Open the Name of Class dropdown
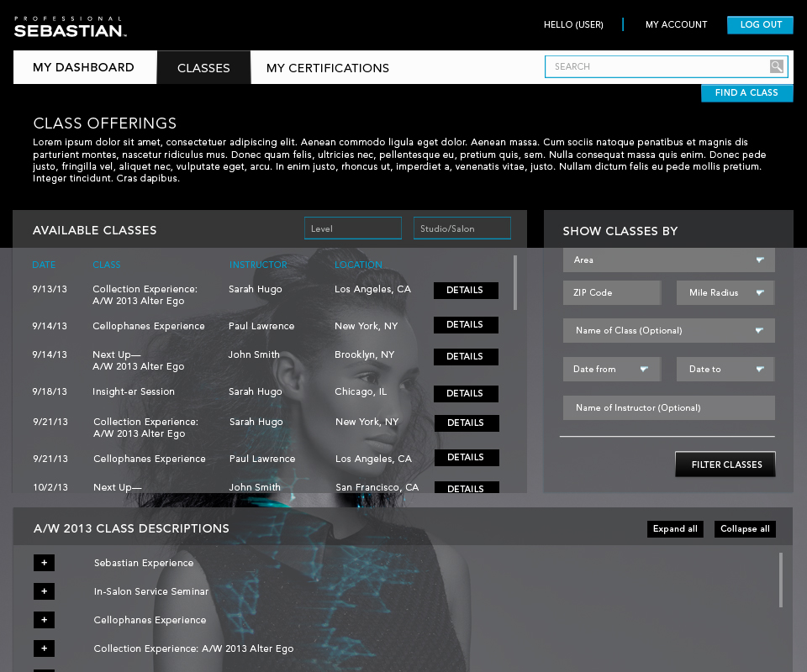The image size is (807, 672). (668, 331)
